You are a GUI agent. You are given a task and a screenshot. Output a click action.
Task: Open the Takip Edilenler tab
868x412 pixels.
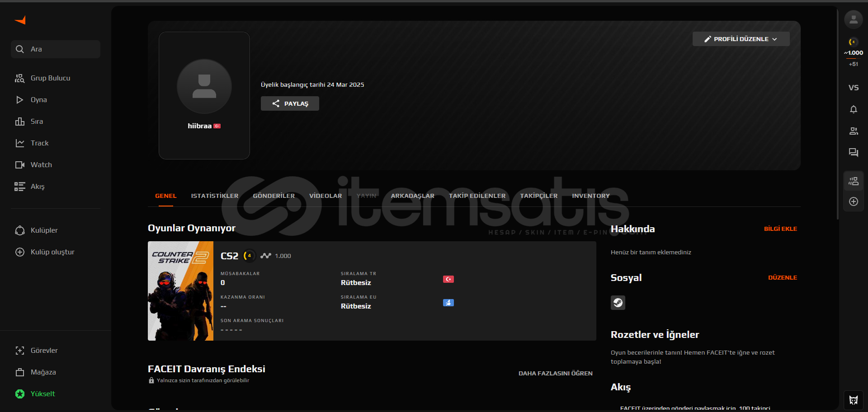[x=477, y=196]
